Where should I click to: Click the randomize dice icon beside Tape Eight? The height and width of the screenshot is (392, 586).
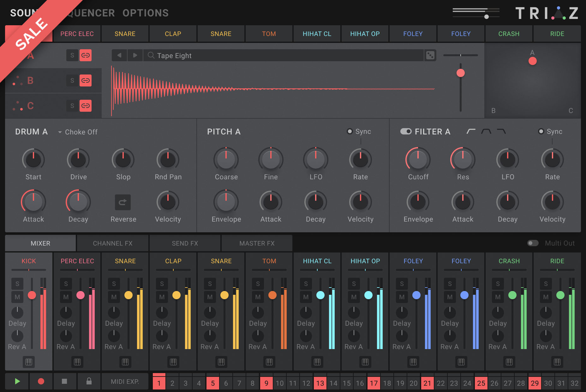click(430, 56)
